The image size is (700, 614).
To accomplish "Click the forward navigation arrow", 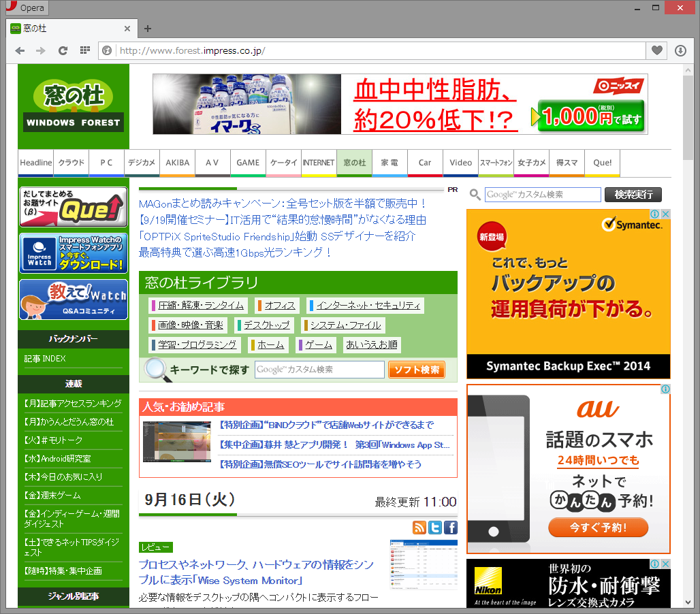I will pyautogui.click(x=40, y=50).
